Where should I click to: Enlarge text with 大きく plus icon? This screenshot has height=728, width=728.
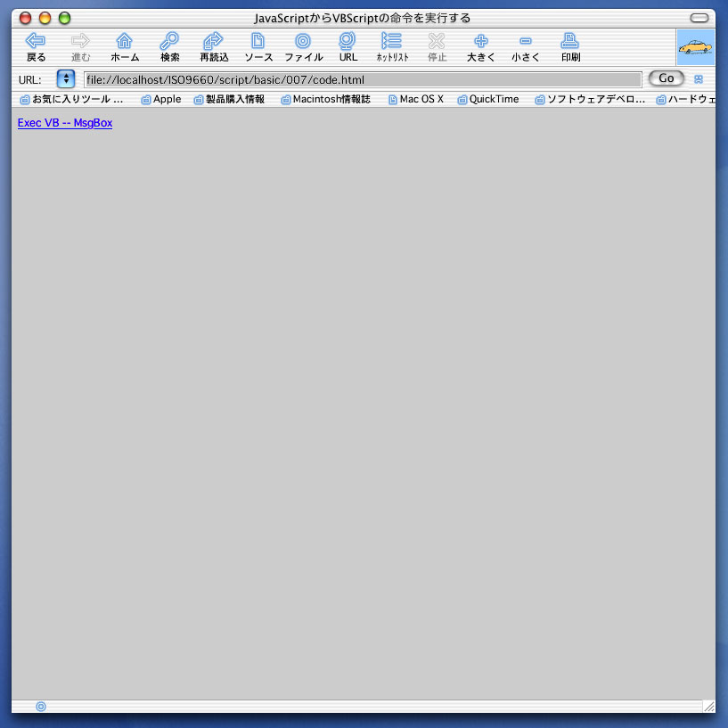tap(481, 41)
